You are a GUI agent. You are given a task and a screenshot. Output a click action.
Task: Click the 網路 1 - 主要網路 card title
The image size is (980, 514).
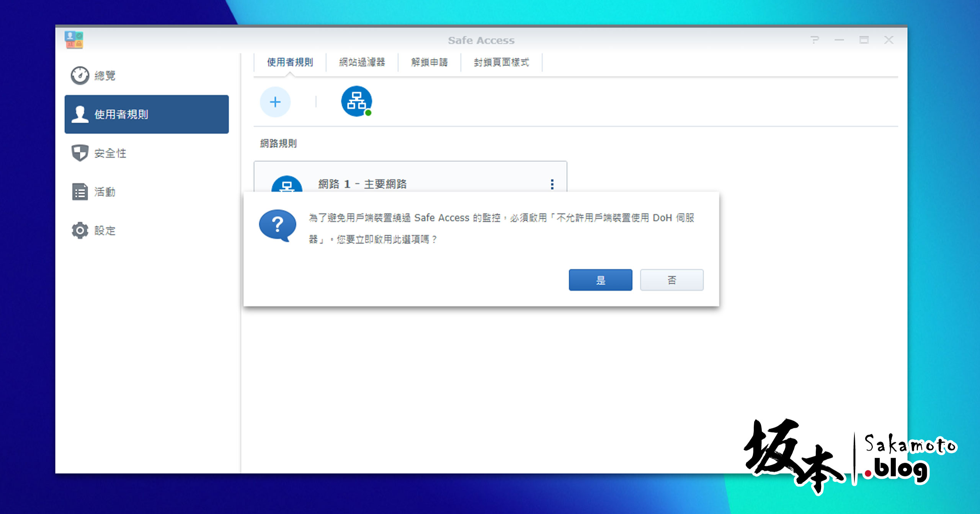tap(362, 184)
